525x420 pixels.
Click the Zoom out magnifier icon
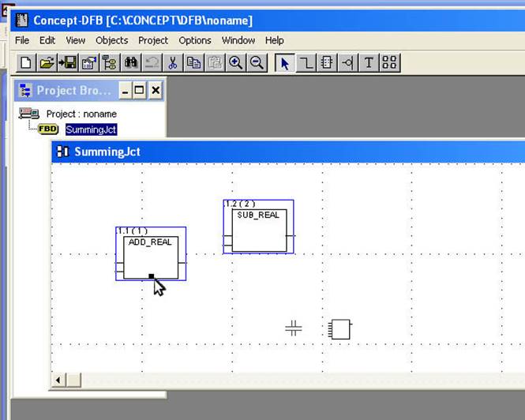coord(257,62)
